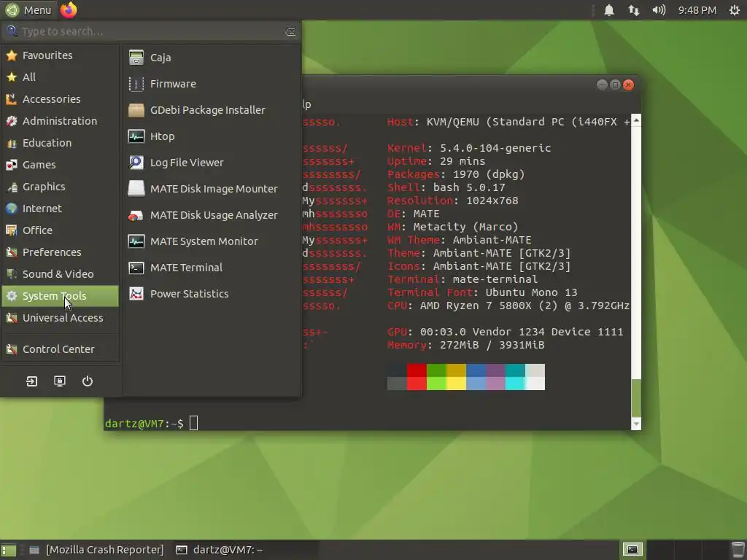Open the network connections indicator
Image resolution: width=747 pixels, height=560 pixels.
634,10
